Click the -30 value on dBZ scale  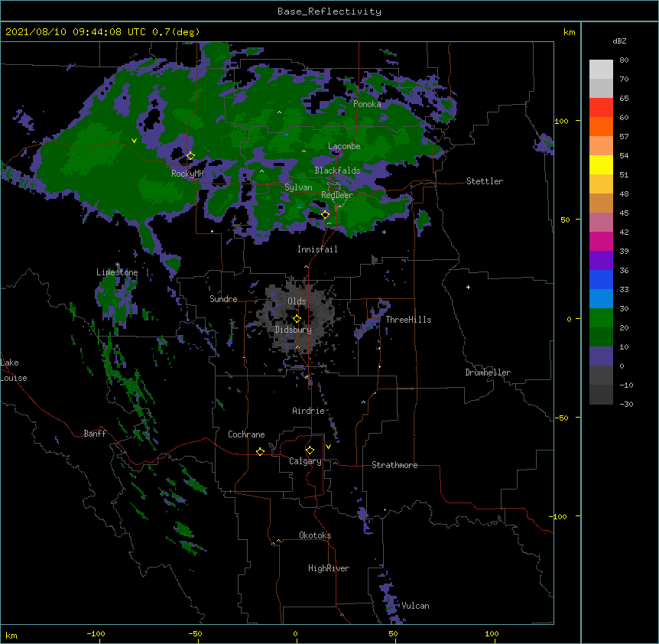[626, 404]
